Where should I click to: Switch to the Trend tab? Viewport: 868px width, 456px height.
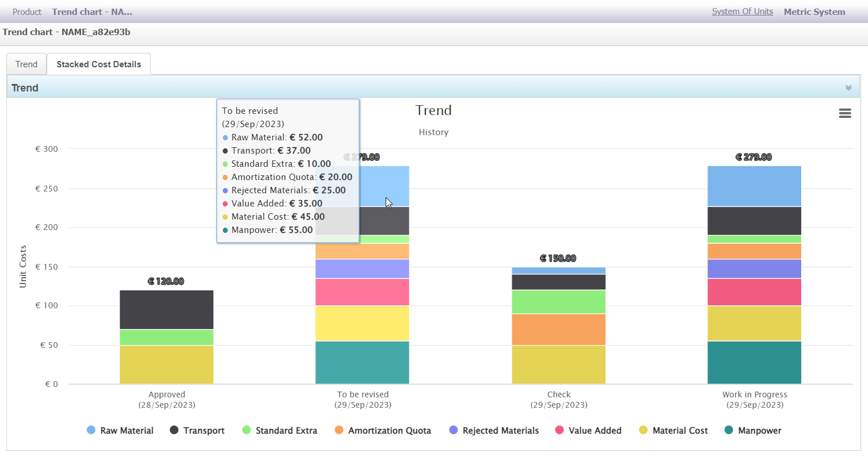(26, 64)
